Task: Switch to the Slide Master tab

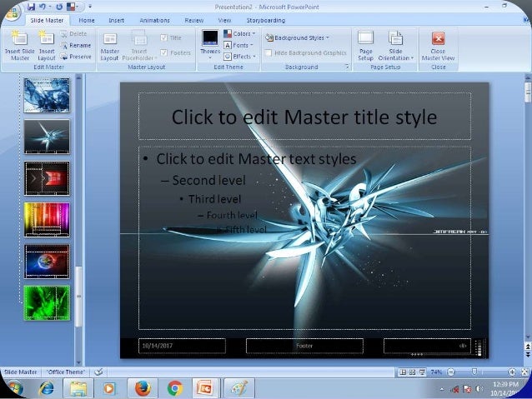Action: [47, 20]
